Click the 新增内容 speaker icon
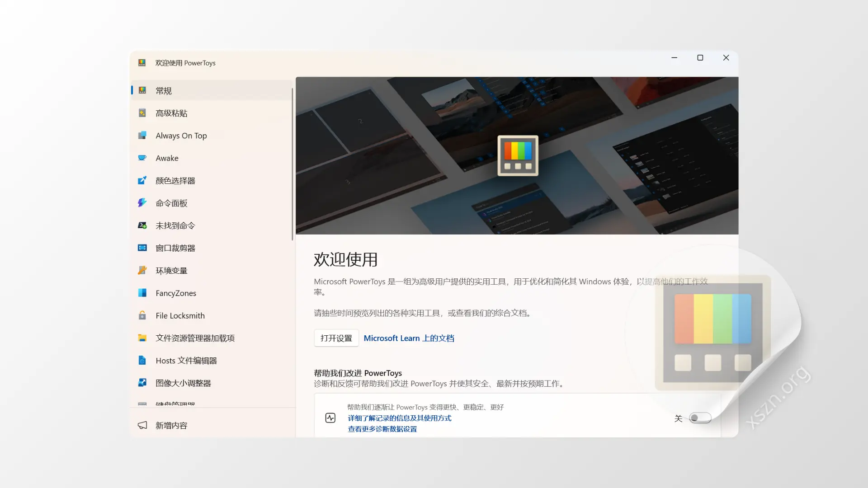868x488 pixels. click(142, 425)
